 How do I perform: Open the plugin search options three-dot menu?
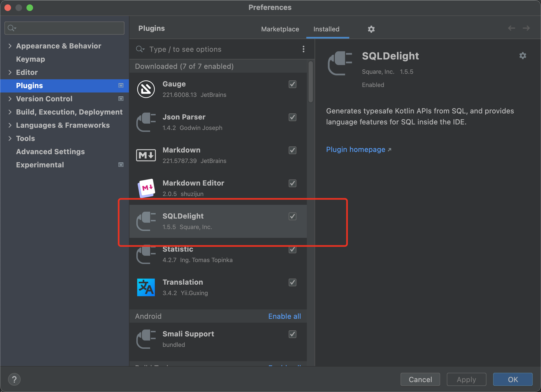pyautogui.click(x=304, y=49)
